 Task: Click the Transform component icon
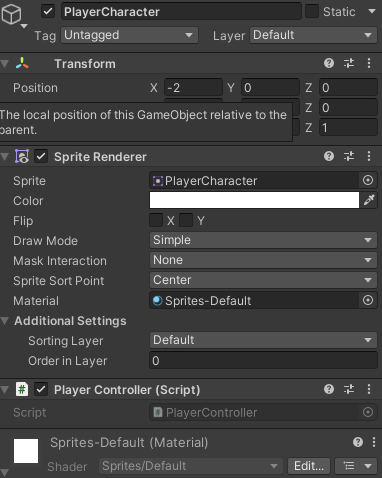22,63
